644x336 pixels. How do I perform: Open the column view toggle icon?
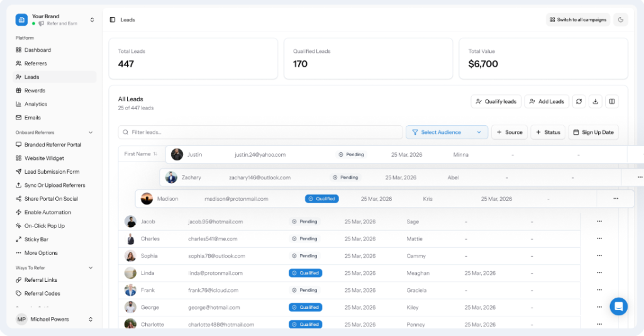coord(612,101)
